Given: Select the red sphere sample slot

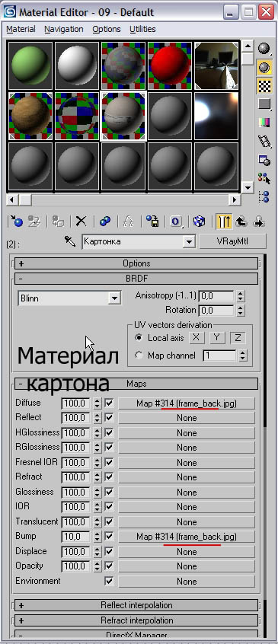Looking at the screenshot, I should 170,65.
